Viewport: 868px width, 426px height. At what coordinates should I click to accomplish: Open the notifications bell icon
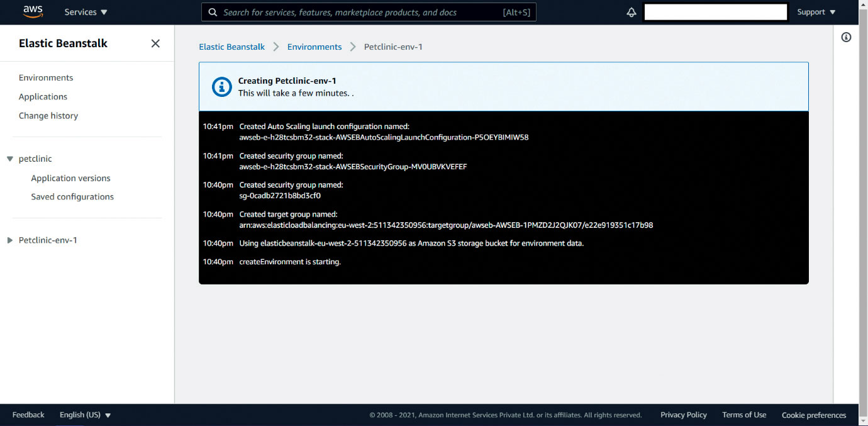pos(632,12)
